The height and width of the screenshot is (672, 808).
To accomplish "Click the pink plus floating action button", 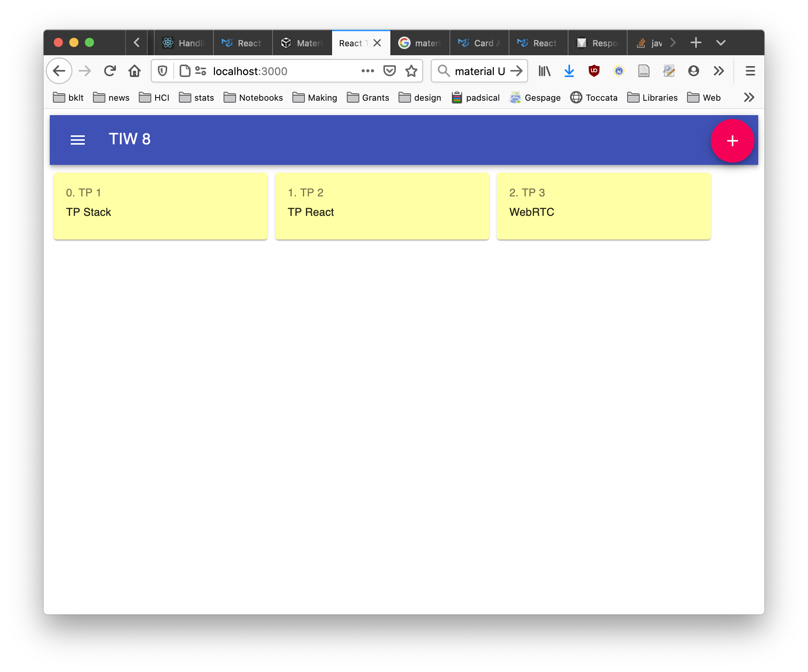I will coord(733,140).
